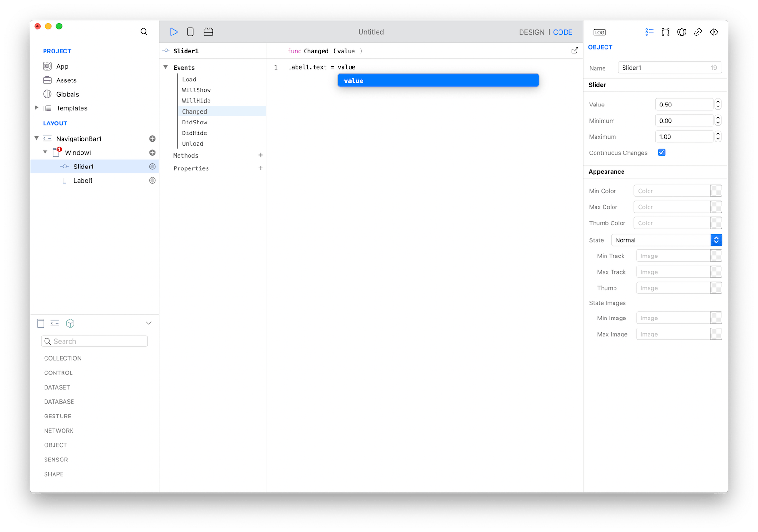
Task: Open the SHAPE library category
Action: 54,474
